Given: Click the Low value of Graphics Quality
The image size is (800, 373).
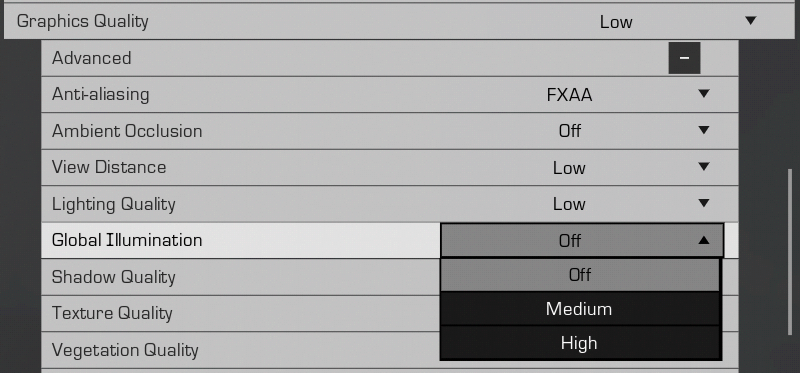Looking at the screenshot, I should click(x=616, y=21).
